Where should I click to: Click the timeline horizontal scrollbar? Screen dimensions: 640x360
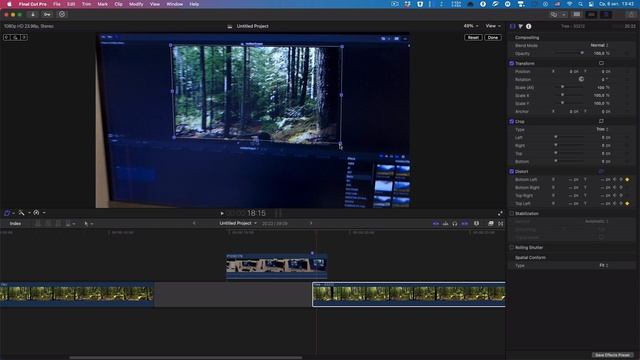click(186, 358)
